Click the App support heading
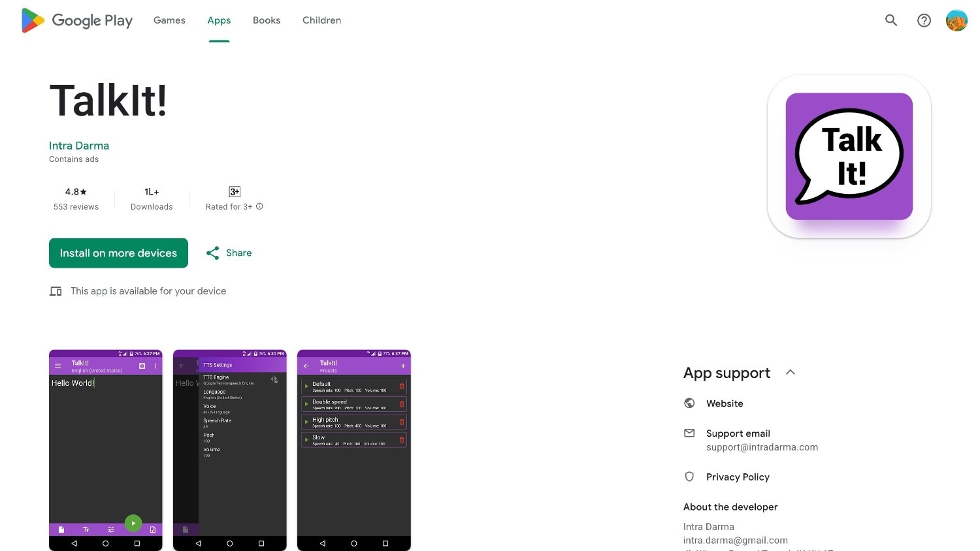The width and height of the screenshot is (980, 551). tap(727, 373)
